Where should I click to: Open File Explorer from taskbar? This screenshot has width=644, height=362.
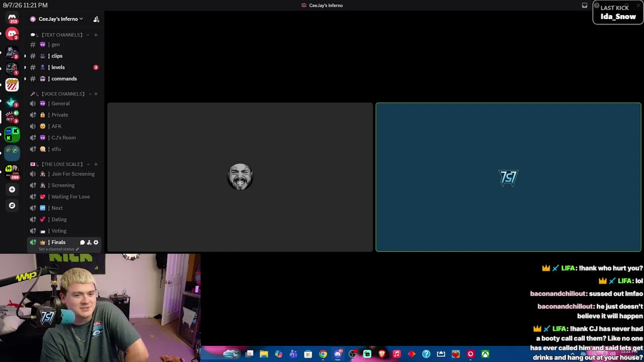click(264, 354)
